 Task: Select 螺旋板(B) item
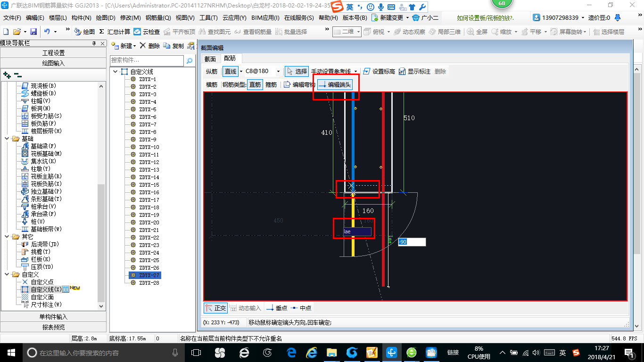pos(39,93)
